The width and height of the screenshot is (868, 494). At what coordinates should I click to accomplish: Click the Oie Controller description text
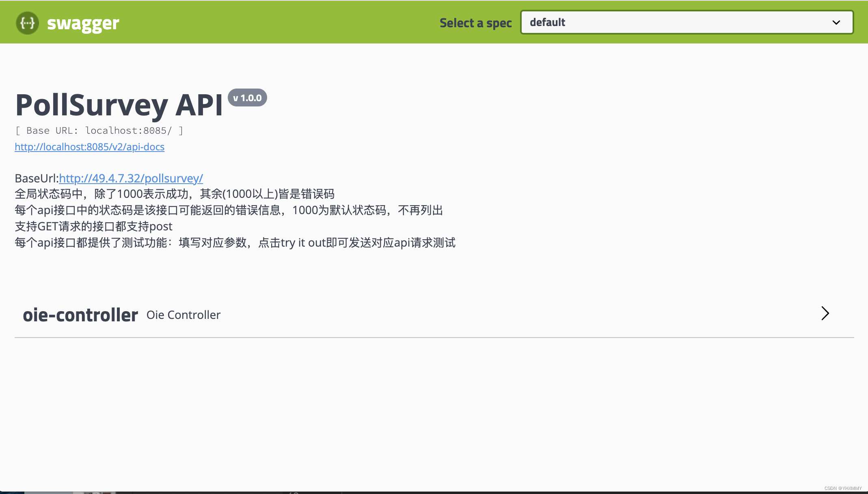pos(183,315)
